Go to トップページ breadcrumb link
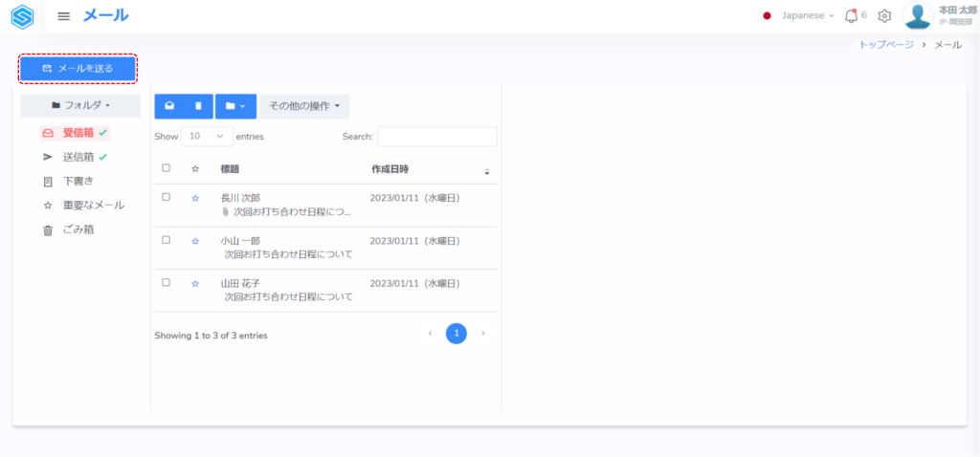This screenshot has height=457, width=980. point(886,45)
